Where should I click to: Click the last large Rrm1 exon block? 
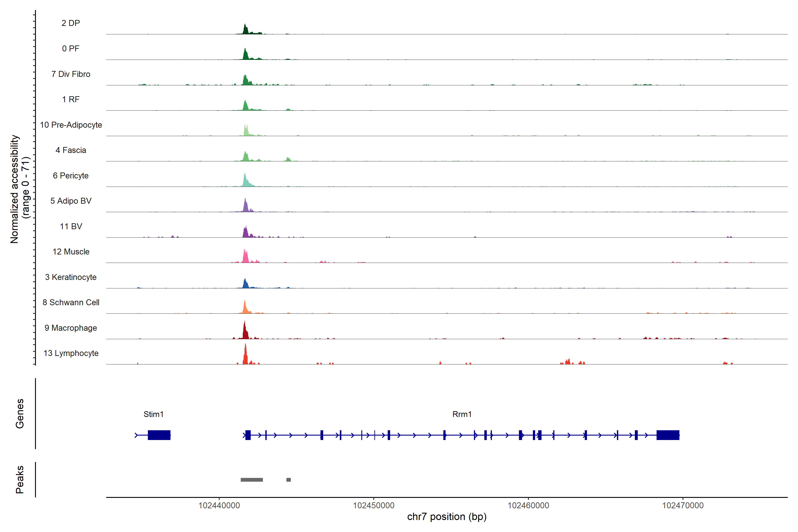pos(668,435)
